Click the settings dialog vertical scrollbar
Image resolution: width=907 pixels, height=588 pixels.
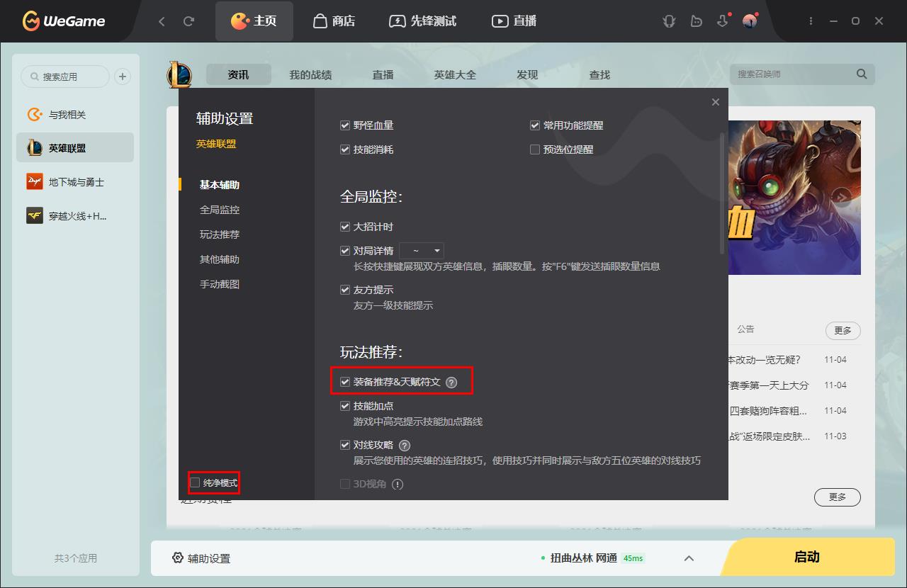[722, 193]
